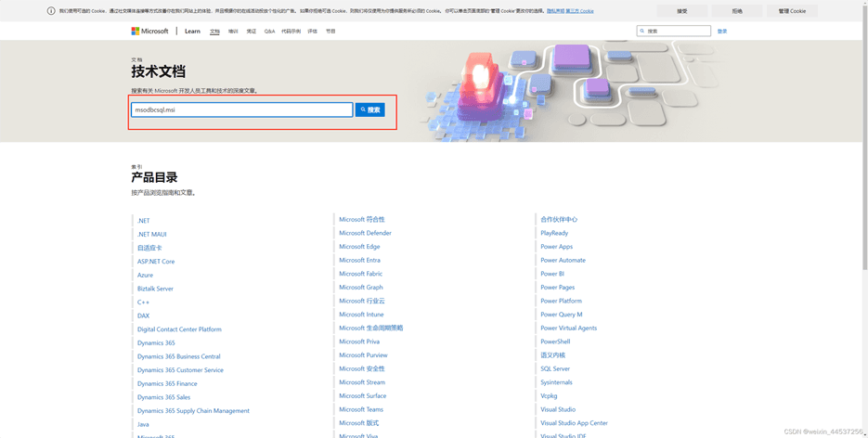This screenshot has height=438, width=868.
Task: Open the Power Automate link
Action: (x=563, y=261)
